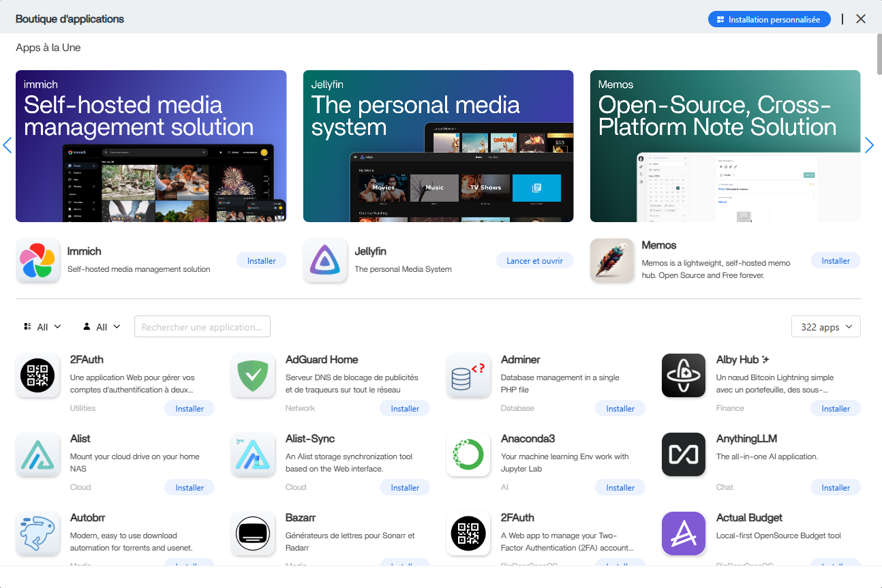Select the Autobrr rabbit icon
The width and height of the screenshot is (882, 588).
(37, 533)
